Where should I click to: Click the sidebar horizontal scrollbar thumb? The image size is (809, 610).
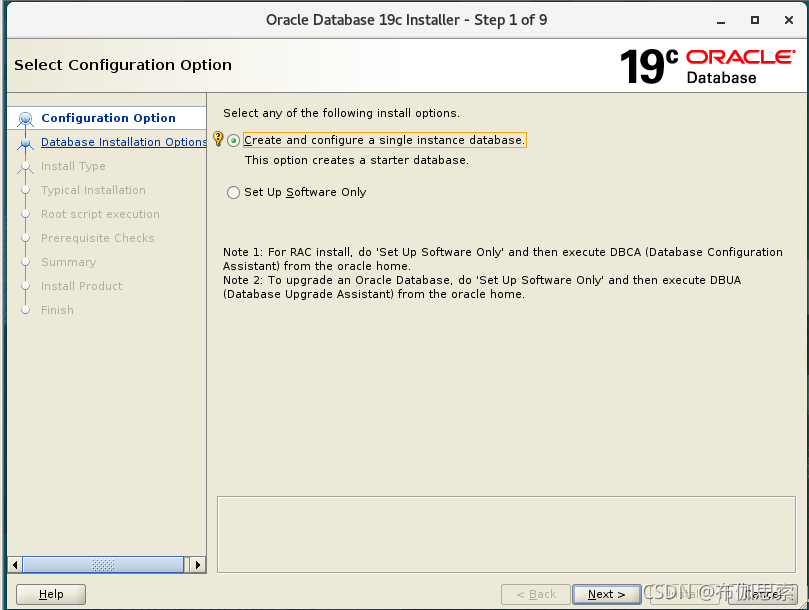coord(103,565)
